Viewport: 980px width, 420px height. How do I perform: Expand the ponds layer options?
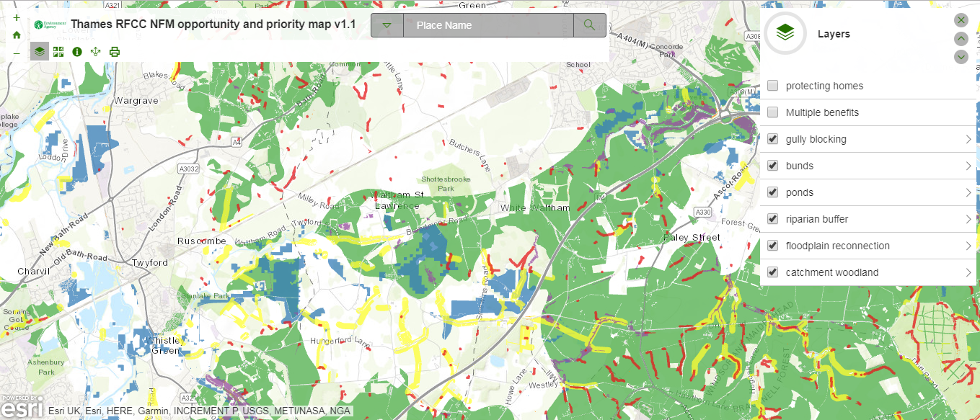[968, 192]
